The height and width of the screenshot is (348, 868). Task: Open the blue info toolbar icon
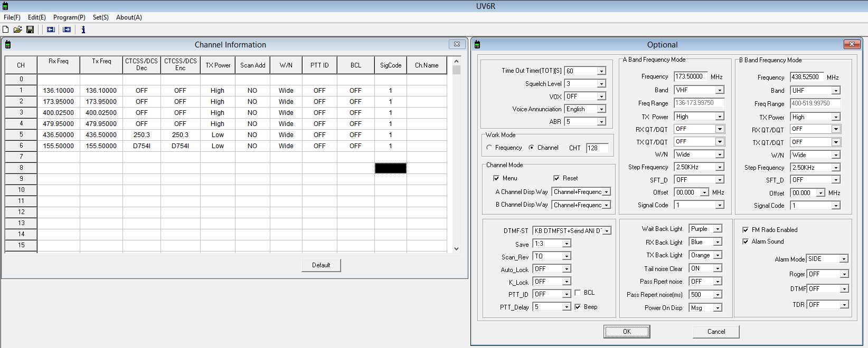[x=83, y=30]
